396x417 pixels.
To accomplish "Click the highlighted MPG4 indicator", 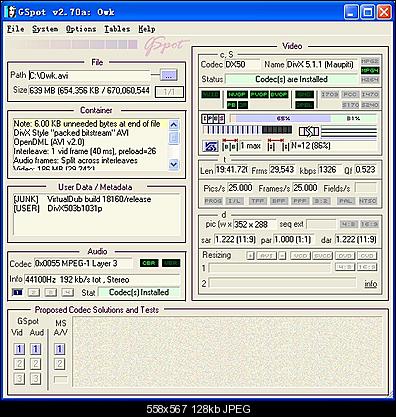I will click(370, 70).
